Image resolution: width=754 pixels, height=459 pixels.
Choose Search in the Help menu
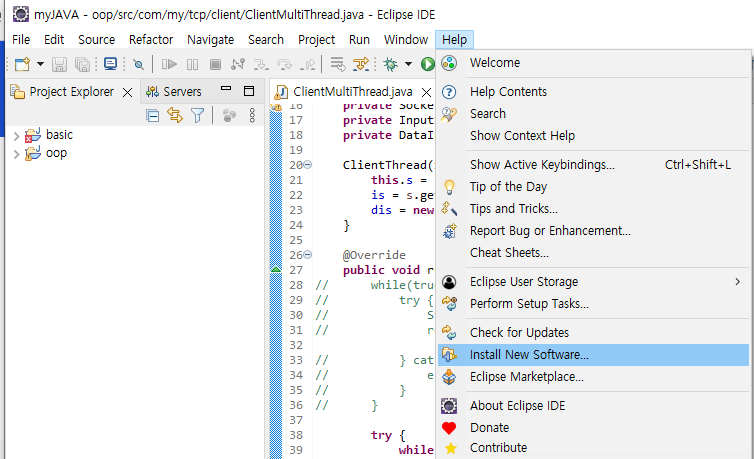593,113
